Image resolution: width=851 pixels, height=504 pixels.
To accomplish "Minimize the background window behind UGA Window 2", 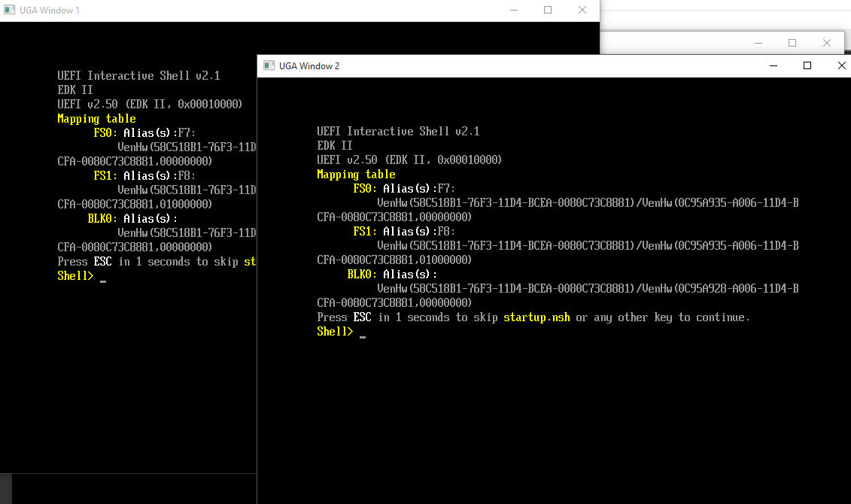I will pyautogui.click(x=758, y=43).
